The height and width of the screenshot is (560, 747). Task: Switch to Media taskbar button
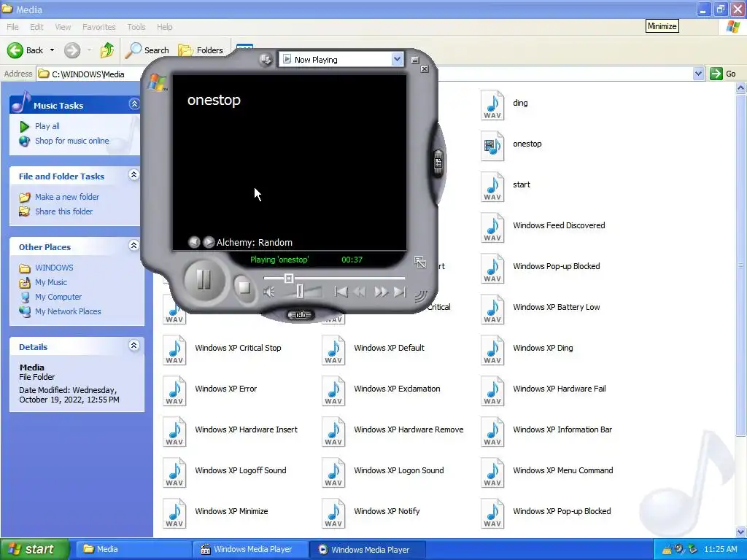pyautogui.click(x=134, y=549)
